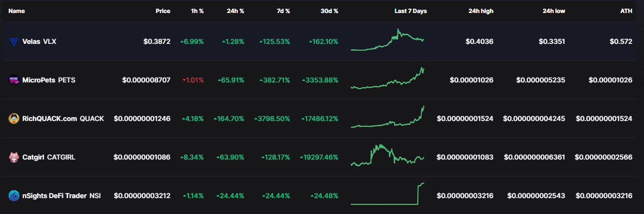
Task: Open the RichQUACK.com QUACK coin page
Action: (63, 119)
